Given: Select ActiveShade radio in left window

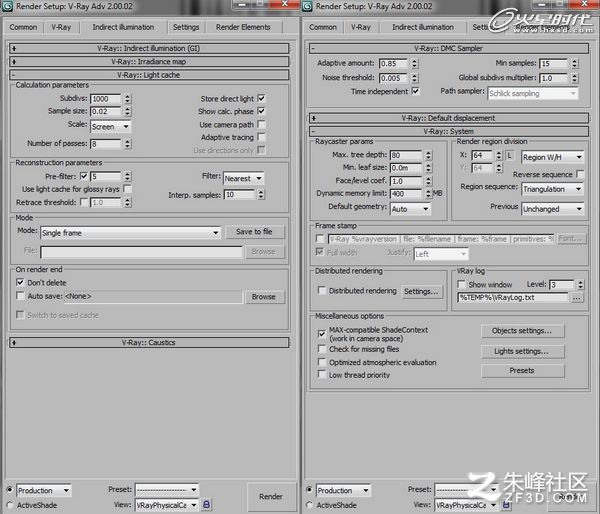Looking at the screenshot, I should [10, 504].
